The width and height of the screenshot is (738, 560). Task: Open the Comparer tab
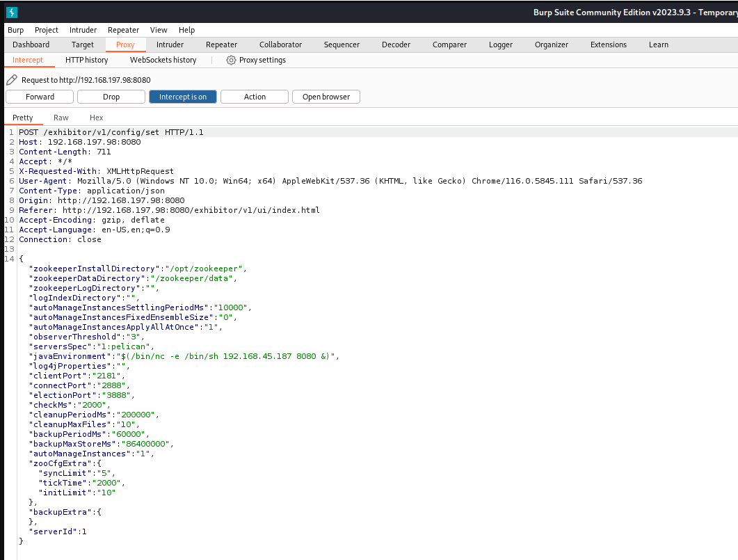pos(449,45)
